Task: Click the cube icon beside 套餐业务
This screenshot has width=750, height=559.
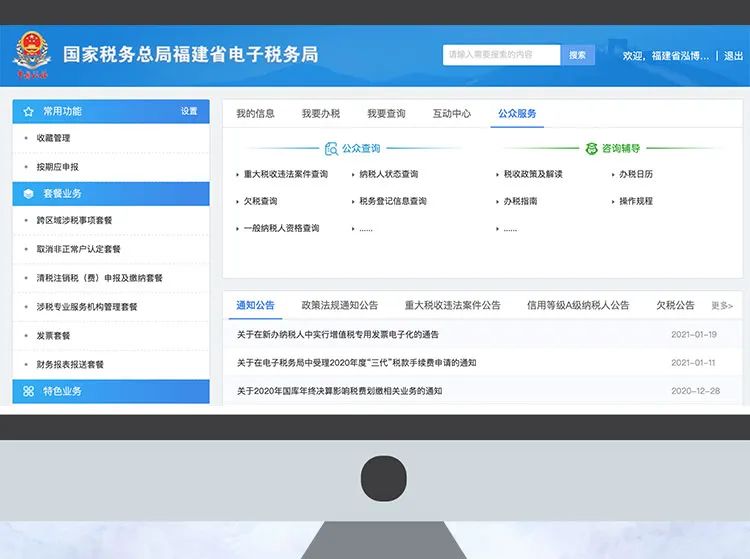Action: pyautogui.click(x=28, y=194)
